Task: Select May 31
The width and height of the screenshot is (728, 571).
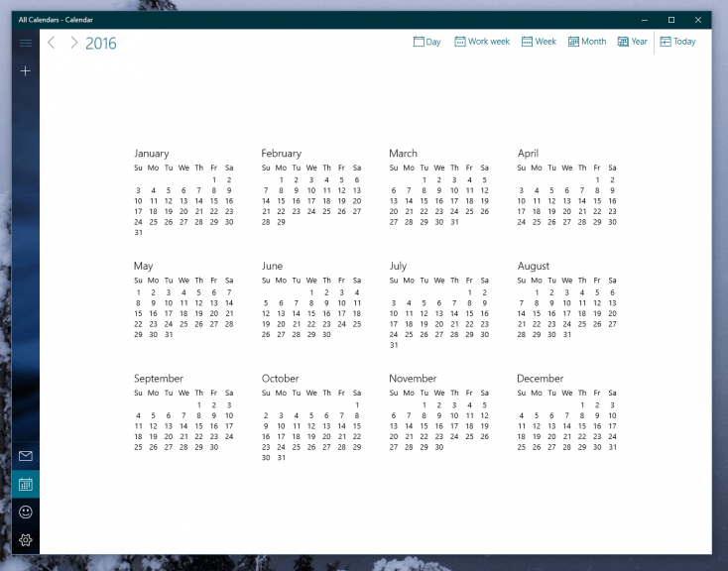Action: click(x=169, y=334)
